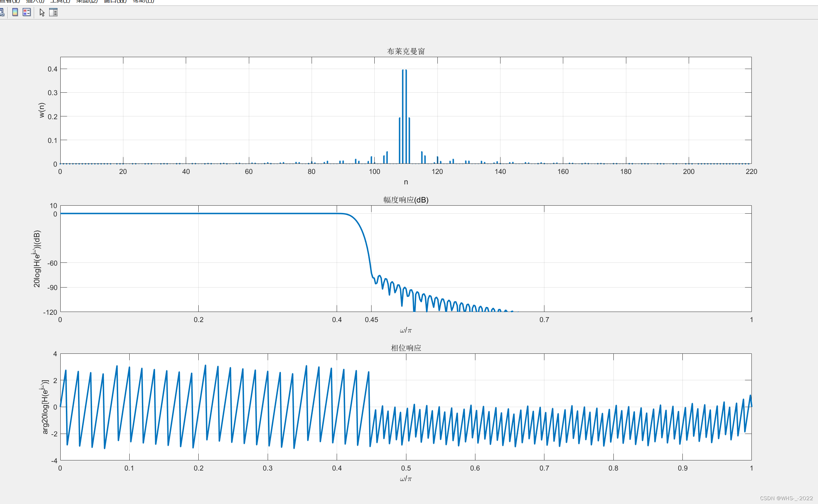Click the w(n) y-axis label
The width and height of the screenshot is (818, 504).
42,110
